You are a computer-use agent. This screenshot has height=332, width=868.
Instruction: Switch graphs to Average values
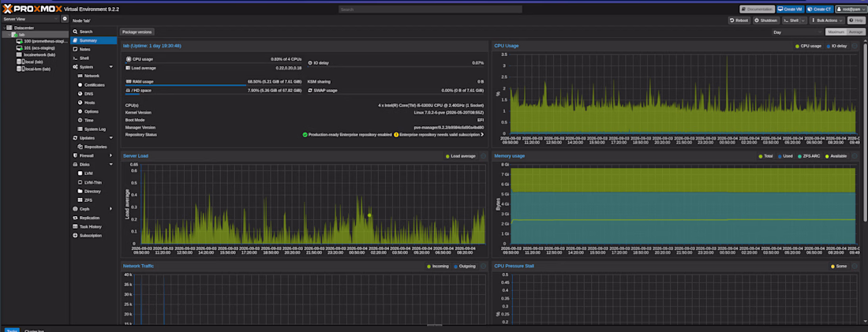[x=856, y=32]
